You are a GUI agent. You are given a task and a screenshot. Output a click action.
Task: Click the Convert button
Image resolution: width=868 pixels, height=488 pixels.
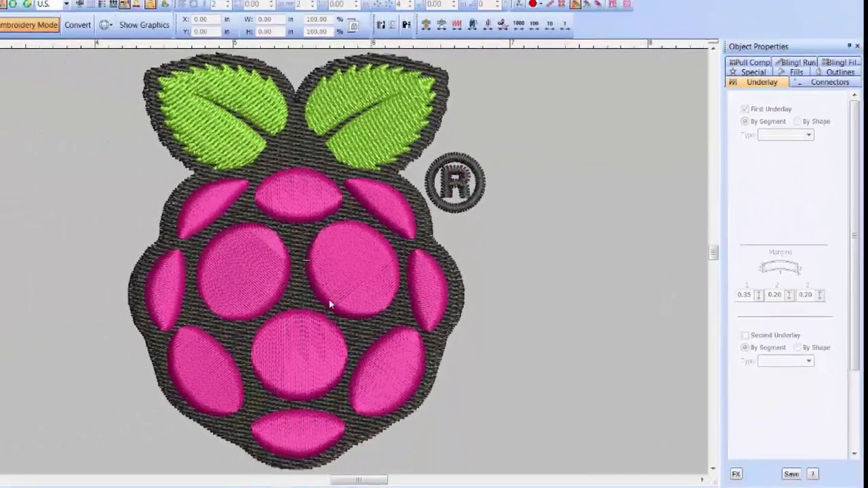pyautogui.click(x=78, y=25)
